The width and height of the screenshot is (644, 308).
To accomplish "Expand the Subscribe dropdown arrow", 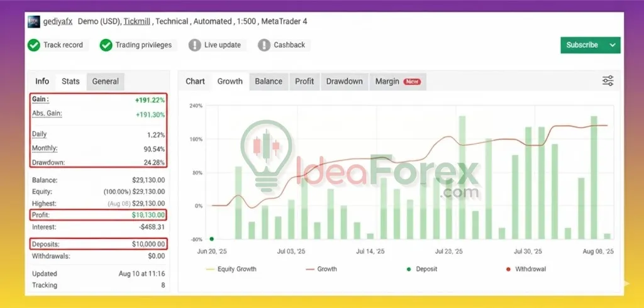I will pos(613,45).
